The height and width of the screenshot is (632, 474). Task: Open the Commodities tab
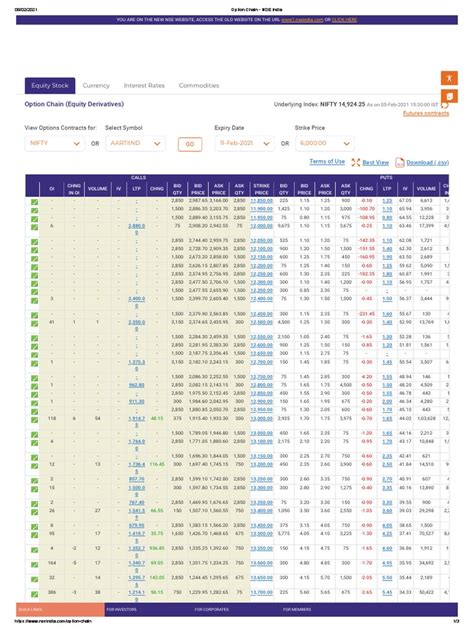[199, 85]
